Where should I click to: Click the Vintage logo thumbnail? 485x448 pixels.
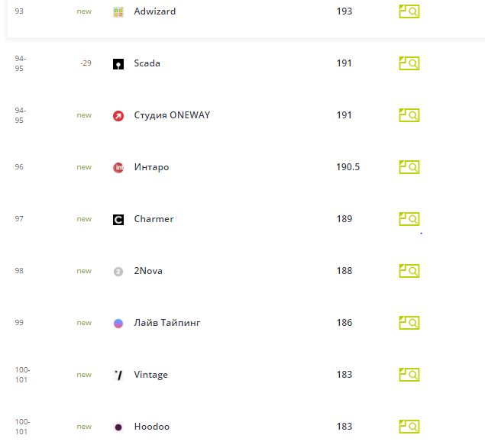tap(118, 375)
